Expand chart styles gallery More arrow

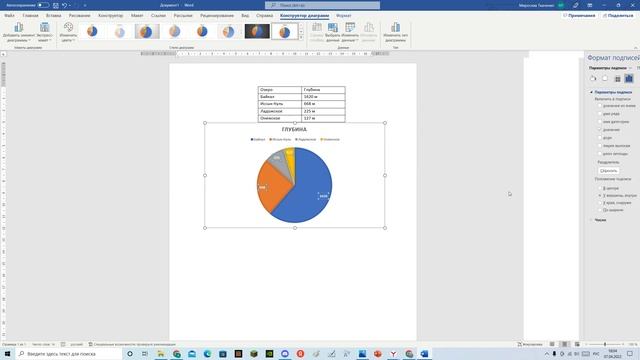tap(301, 38)
